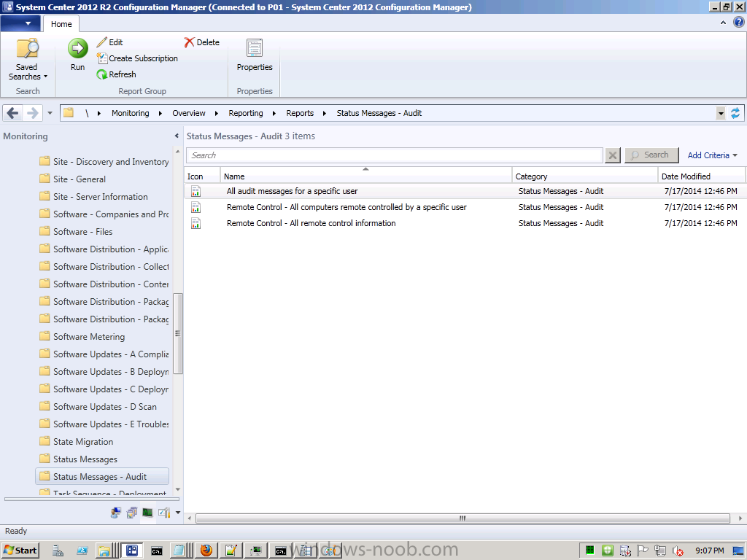Open the Windows Start menu
The width and height of the screenshot is (747, 560).
click(x=20, y=551)
